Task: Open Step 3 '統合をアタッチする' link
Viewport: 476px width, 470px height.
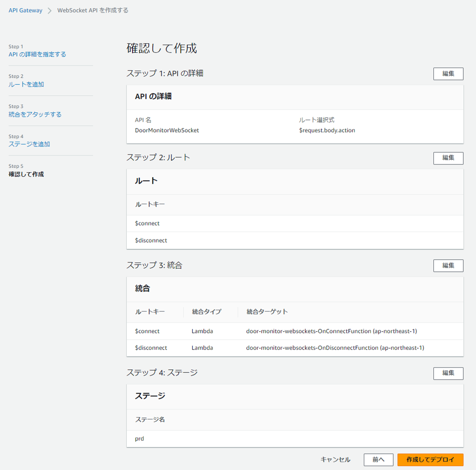Action: [35, 115]
